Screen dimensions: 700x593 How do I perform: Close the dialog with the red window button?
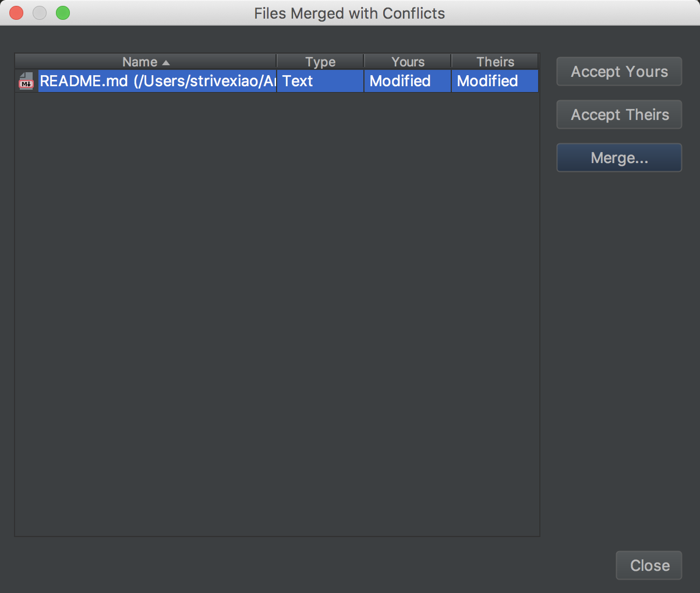[16, 13]
